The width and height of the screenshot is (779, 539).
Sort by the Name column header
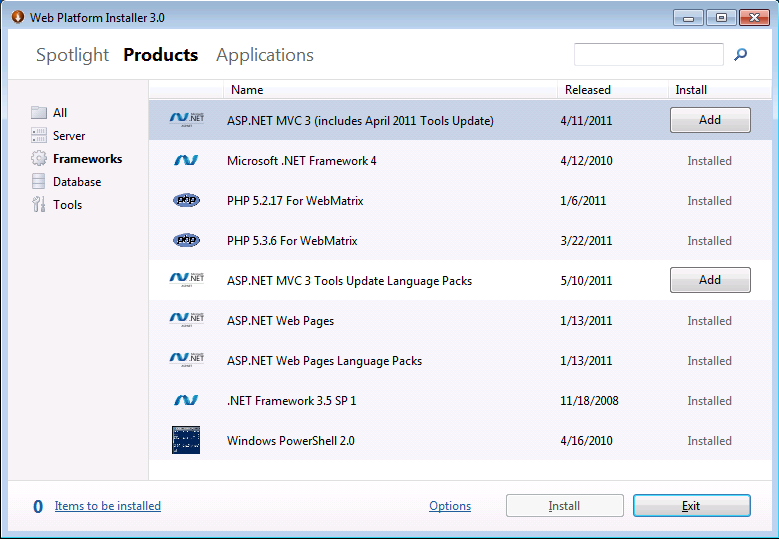[390, 90]
